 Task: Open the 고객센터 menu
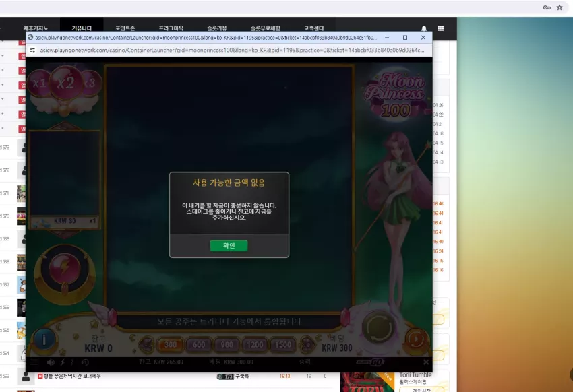pos(313,28)
